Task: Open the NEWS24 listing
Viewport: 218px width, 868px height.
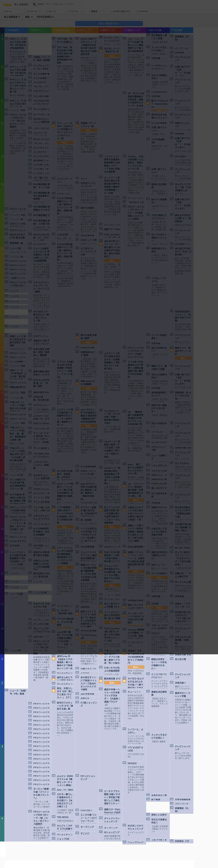Action: pyautogui.click(x=132, y=763)
